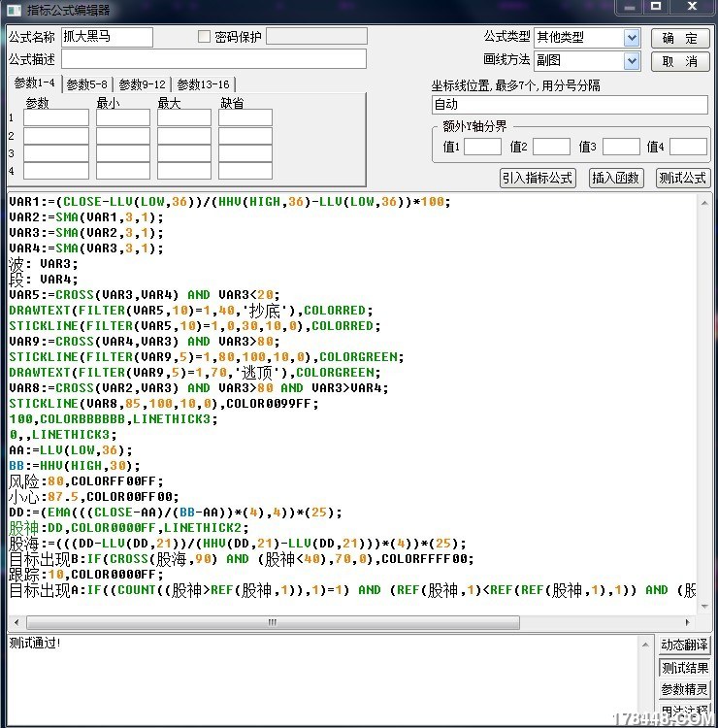Switch to the 参数1-4 tab
Image resolution: width=718 pixels, height=728 pixels.
(x=34, y=83)
